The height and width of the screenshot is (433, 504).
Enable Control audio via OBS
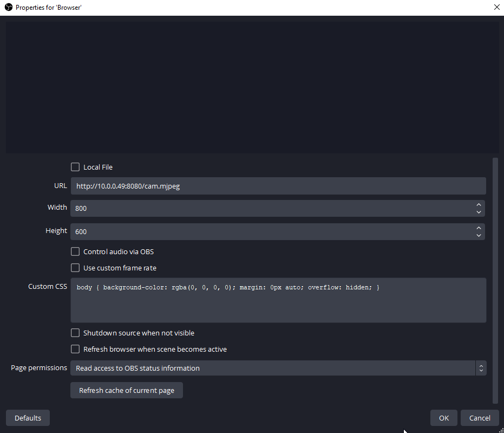pyautogui.click(x=75, y=251)
